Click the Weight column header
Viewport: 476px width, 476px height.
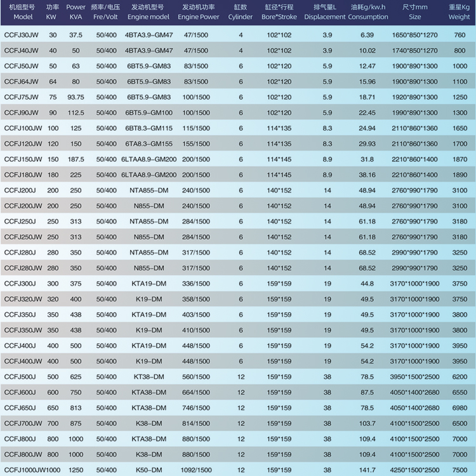459,12
